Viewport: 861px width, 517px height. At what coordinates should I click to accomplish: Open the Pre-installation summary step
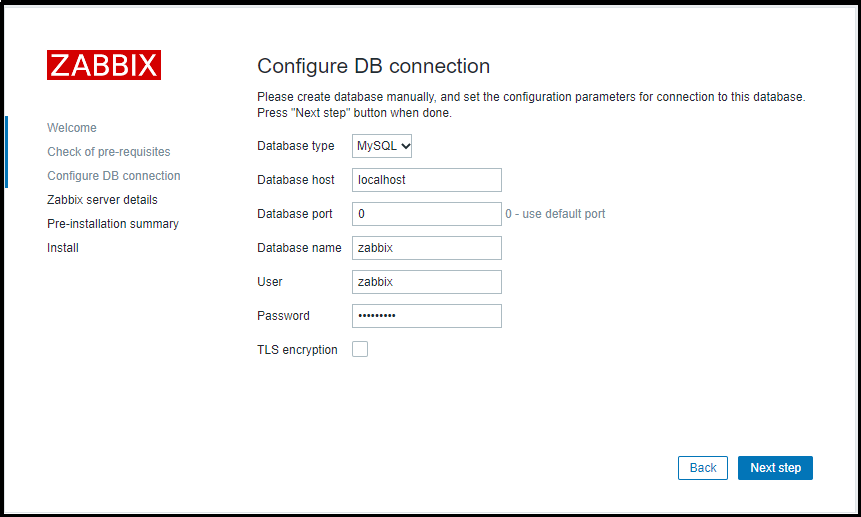(113, 224)
